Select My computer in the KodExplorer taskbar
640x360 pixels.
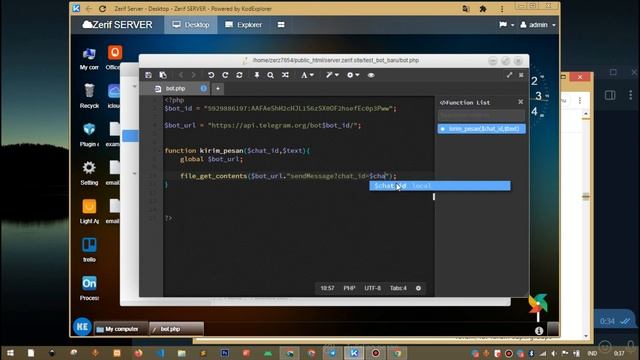121,329
